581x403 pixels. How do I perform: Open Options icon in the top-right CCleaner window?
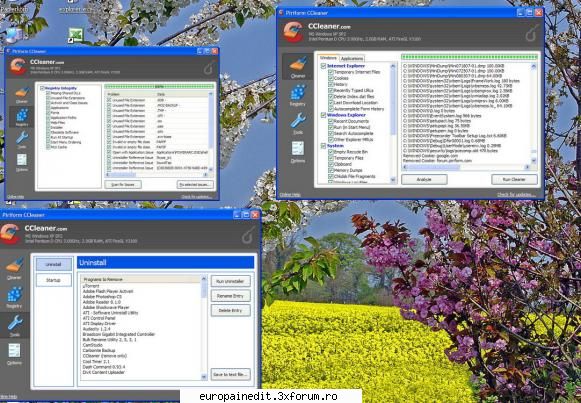pos(298,151)
